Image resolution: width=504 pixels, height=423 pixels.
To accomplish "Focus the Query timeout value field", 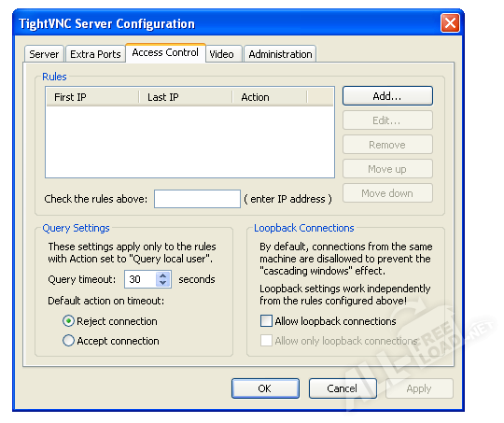I will 141,279.
